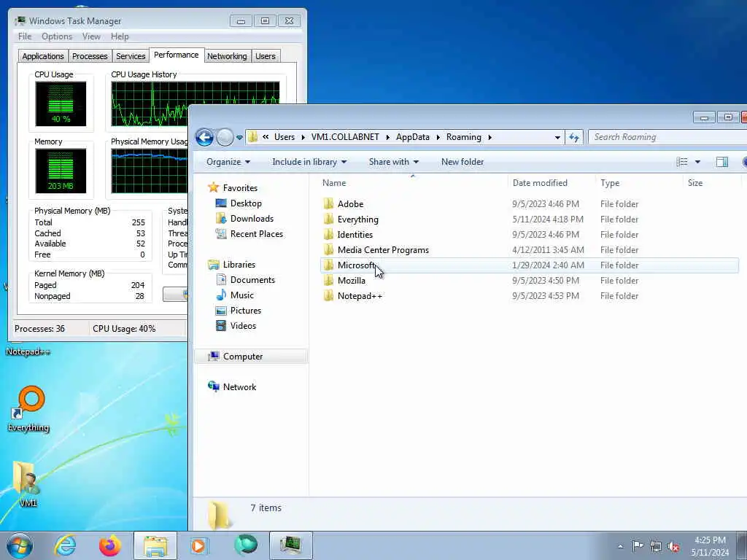Open Recent Places in navigation pane
747x560 pixels.
tap(249, 234)
